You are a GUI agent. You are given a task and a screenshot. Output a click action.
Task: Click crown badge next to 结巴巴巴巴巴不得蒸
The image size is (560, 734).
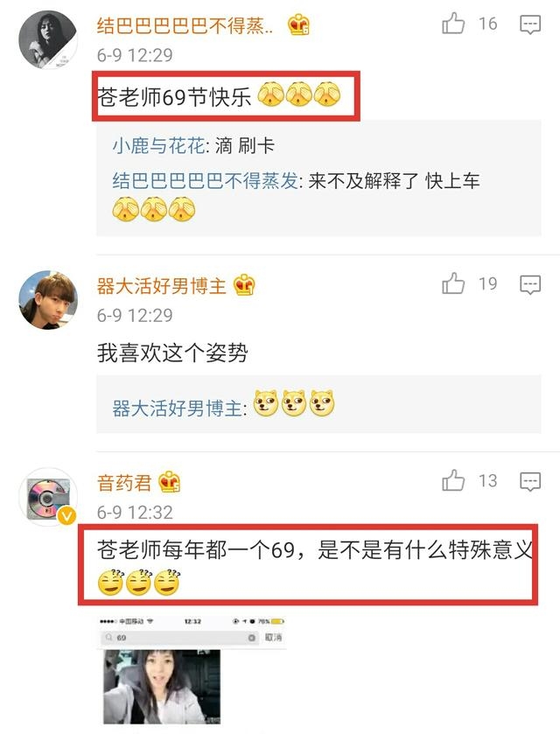(x=298, y=24)
